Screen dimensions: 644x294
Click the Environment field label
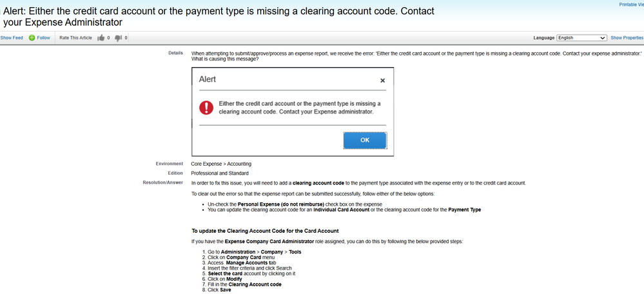pos(170,163)
